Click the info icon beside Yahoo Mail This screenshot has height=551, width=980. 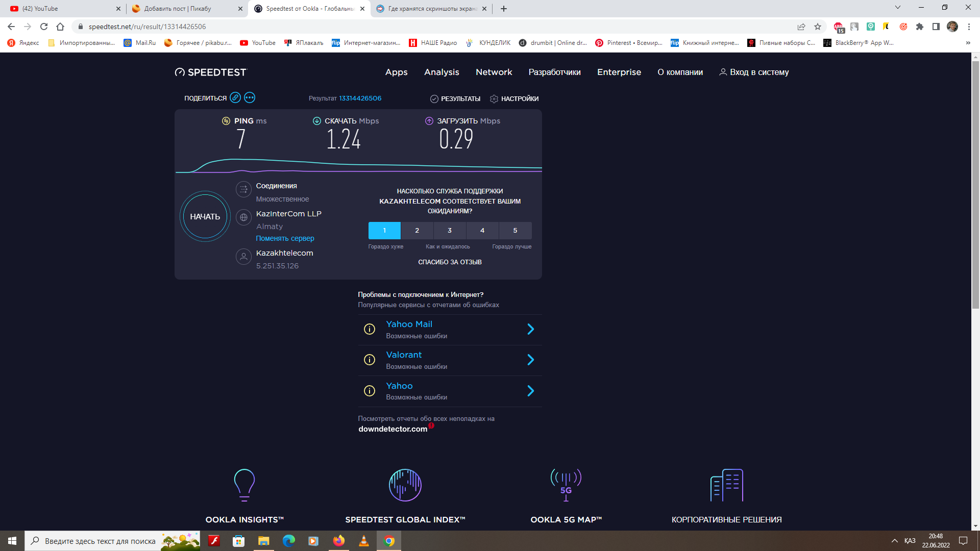click(x=370, y=329)
